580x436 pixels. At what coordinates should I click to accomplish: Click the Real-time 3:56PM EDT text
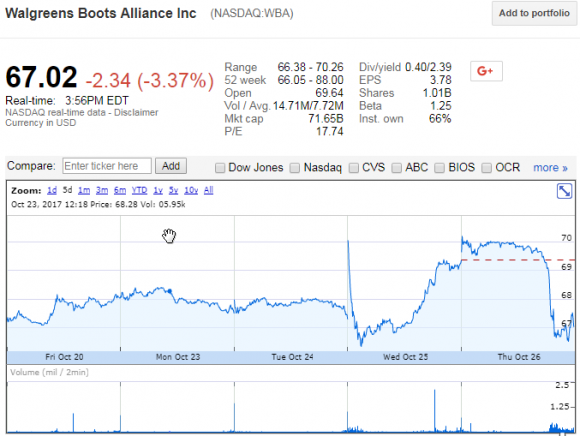(67, 101)
